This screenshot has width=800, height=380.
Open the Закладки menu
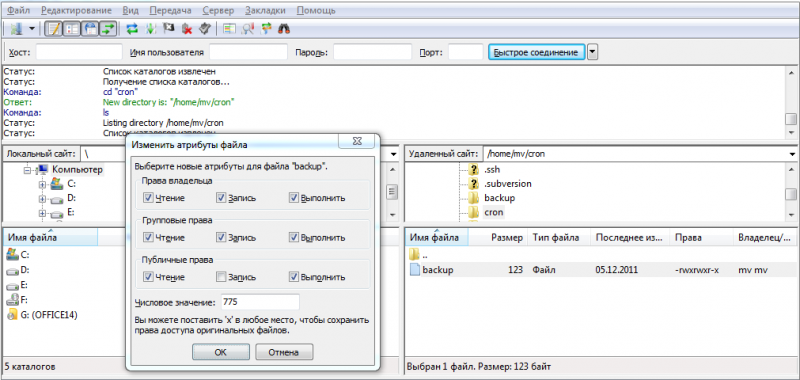(265, 10)
